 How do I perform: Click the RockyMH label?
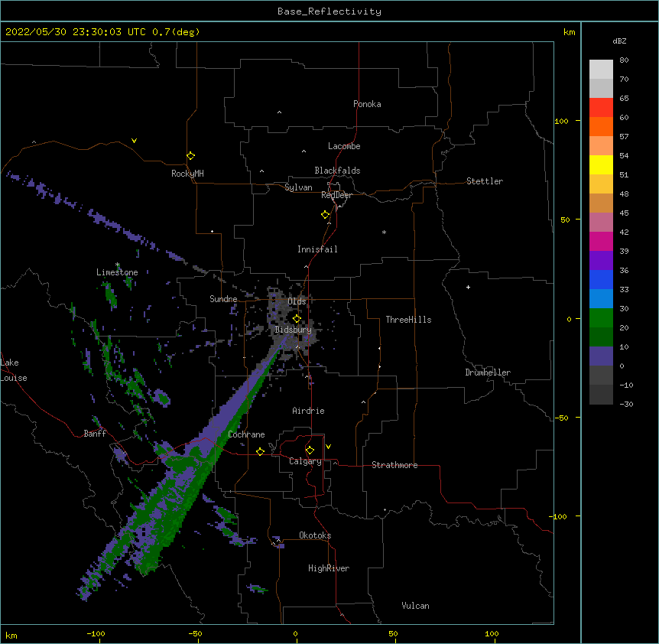point(187,174)
